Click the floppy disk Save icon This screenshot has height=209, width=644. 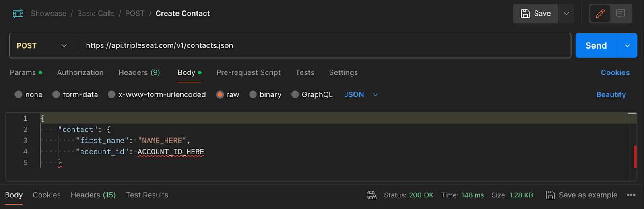pos(525,14)
